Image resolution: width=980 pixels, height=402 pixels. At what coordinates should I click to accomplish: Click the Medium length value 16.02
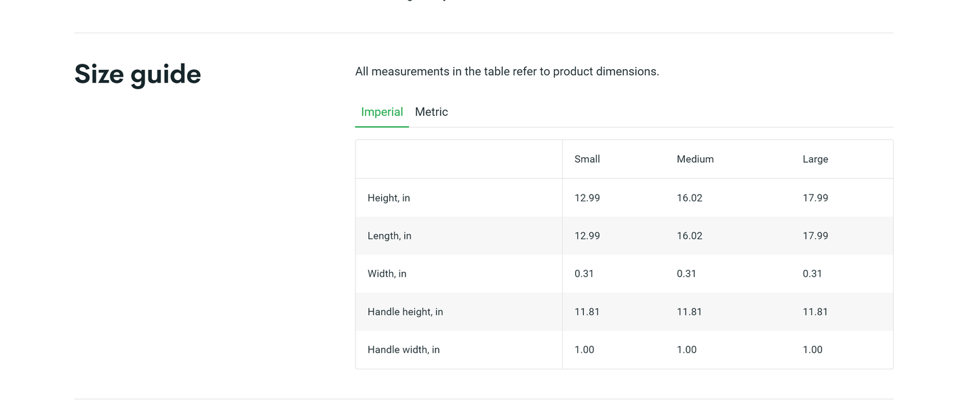tap(689, 236)
